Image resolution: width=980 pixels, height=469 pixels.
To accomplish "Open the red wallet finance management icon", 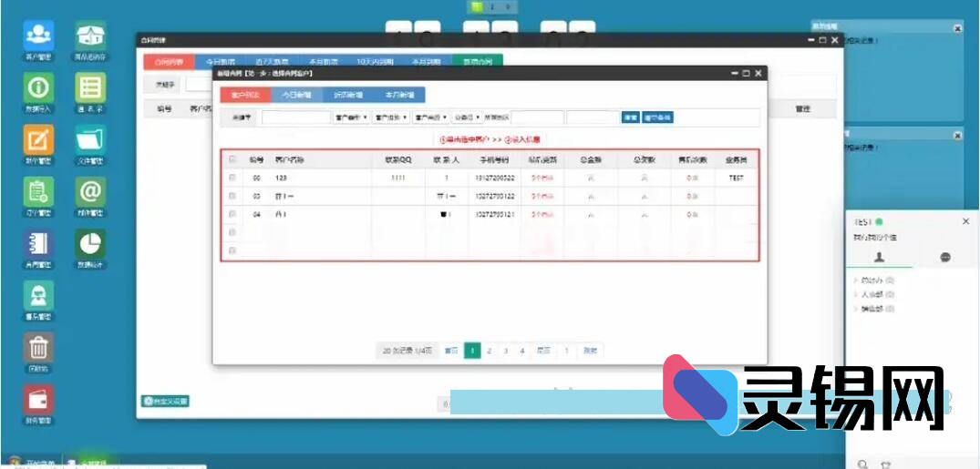I will tap(38, 399).
